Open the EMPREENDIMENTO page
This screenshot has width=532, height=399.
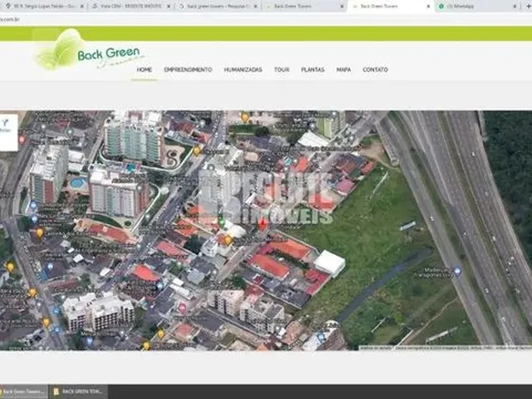tap(188, 70)
